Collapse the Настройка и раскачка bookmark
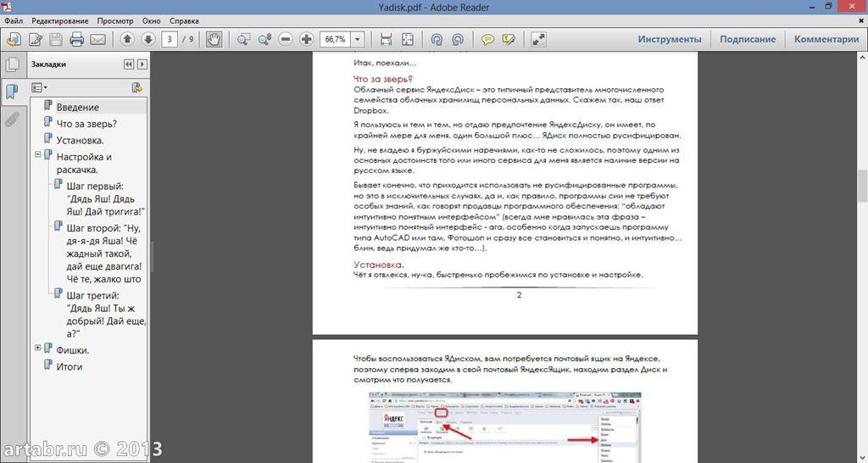Image resolution: width=868 pixels, height=463 pixels. click(x=38, y=155)
